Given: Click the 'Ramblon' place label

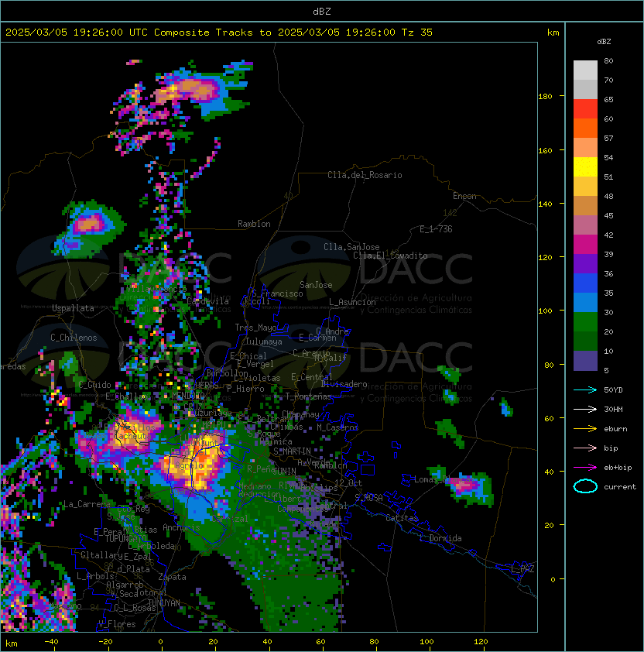Looking at the screenshot, I should pyautogui.click(x=254, y=224).
